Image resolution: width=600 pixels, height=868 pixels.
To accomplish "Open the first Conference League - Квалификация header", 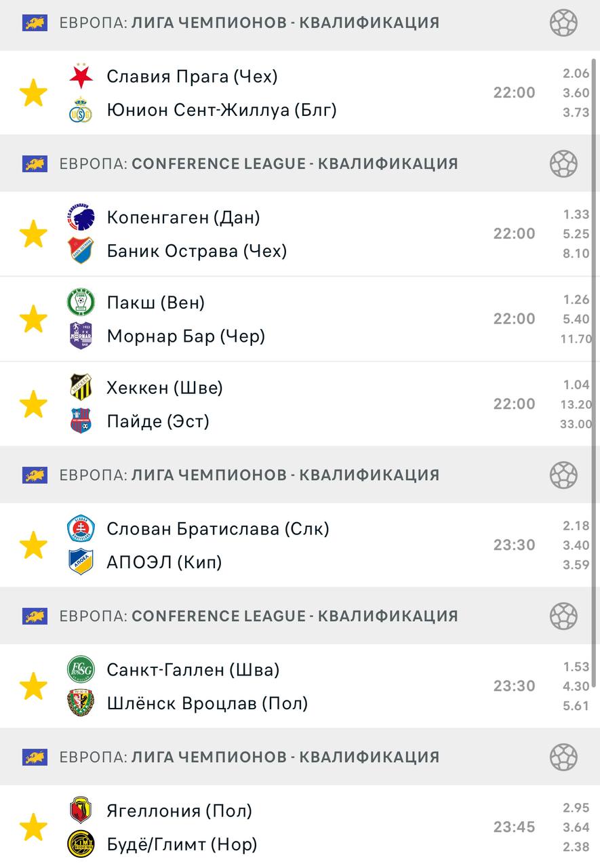I will (x=258, y=163).
